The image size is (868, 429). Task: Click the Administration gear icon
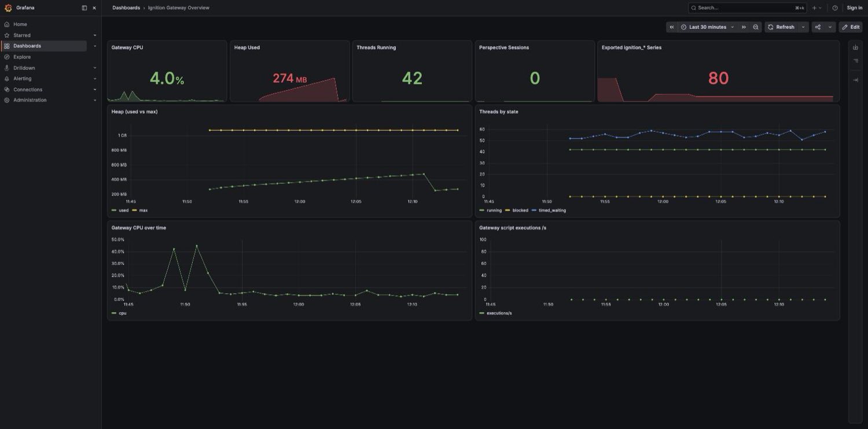coord(7,100)
